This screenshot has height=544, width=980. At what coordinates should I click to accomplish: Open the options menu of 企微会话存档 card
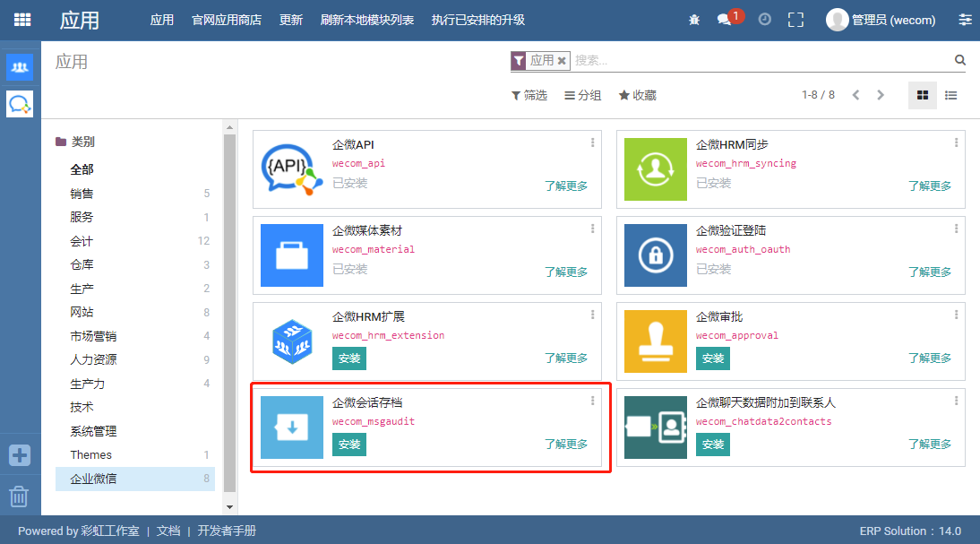pos(592,401)
